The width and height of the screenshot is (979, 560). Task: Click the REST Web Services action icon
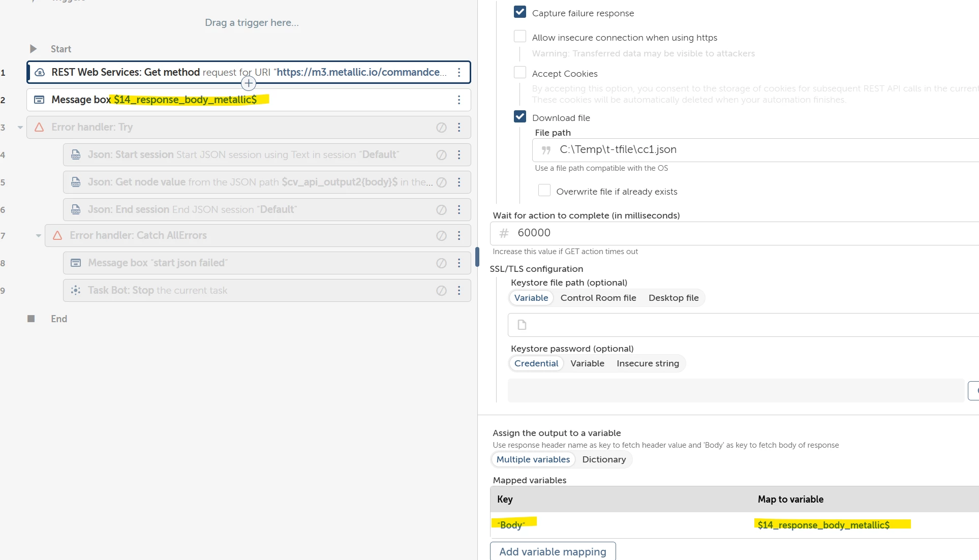point(39,72)
